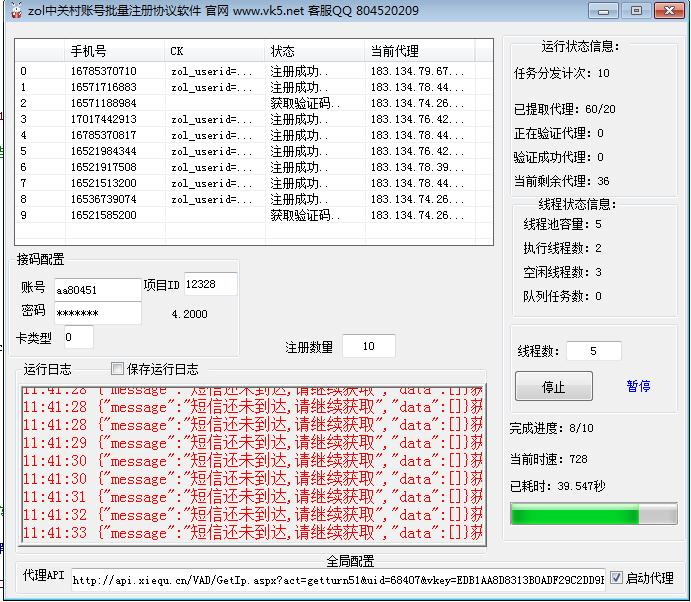Click the balance value 4.2000
Image resolution: width=691 pixels, height=602 pixels.
point(189,314)
